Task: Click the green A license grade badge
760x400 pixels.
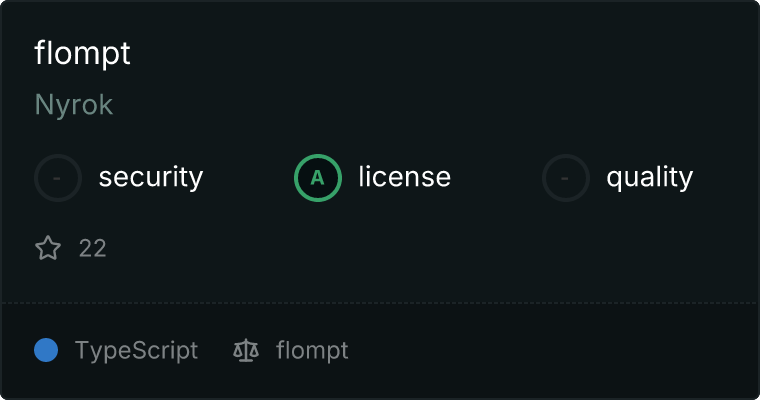Action: 318,178
